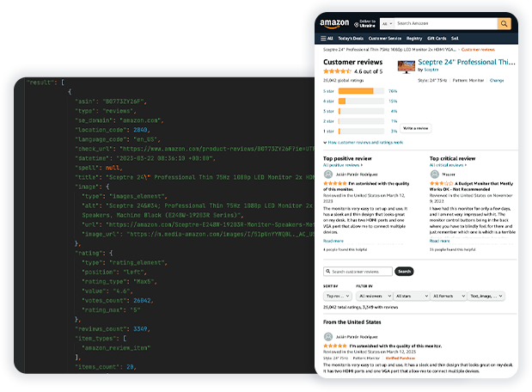Click the top positive reviewer's avatar
This screenshot has height=392, width=532.
[x=328, y=175]
